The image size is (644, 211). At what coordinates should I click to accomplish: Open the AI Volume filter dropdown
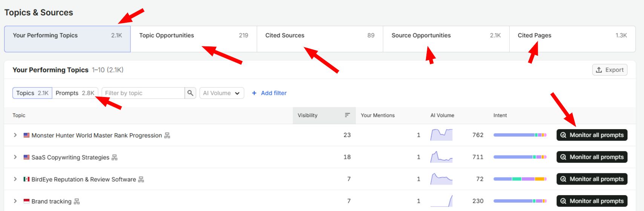click(x=222, y=93)
